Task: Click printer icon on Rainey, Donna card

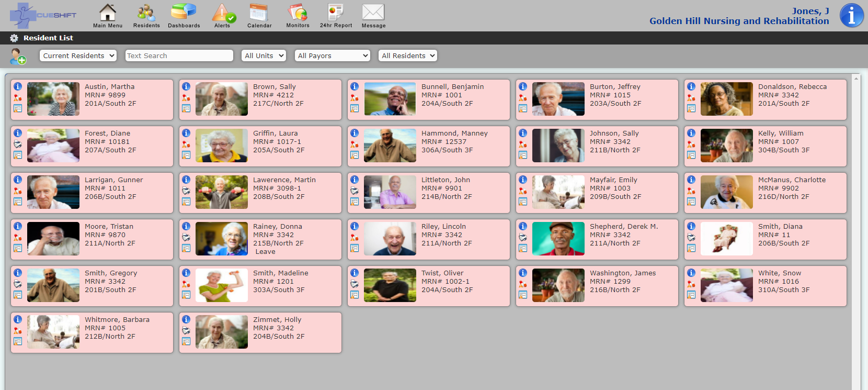Action: (186, 237)
